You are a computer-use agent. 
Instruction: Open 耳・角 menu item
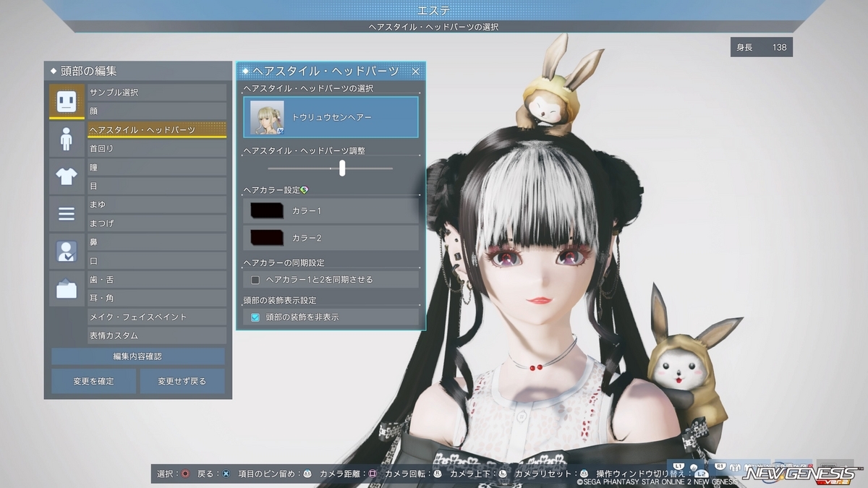pos(157,298)
